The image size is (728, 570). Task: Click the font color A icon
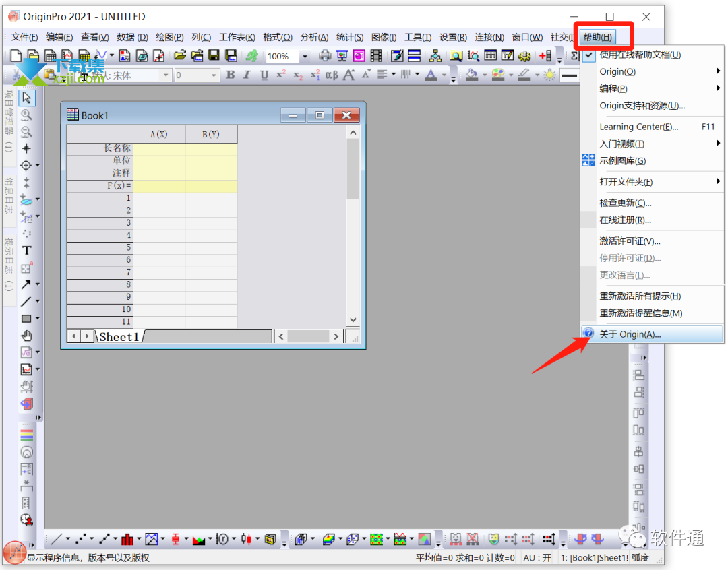pos(431,75)
